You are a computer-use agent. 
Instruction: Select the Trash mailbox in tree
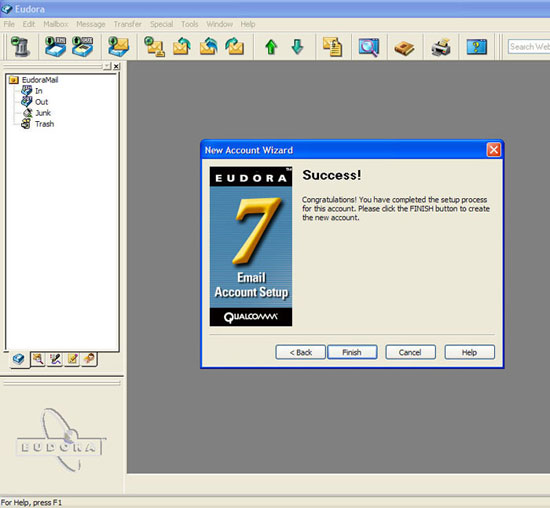[x=45, y=124]
